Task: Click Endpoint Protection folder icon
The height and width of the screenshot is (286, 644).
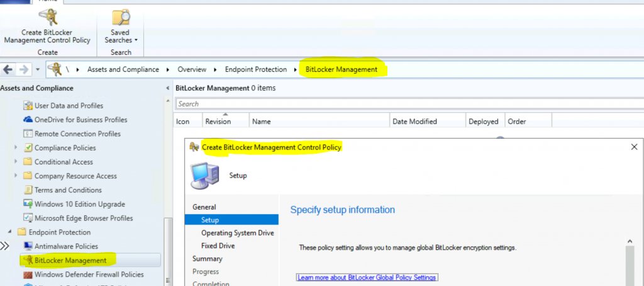Action: (22, 232)
